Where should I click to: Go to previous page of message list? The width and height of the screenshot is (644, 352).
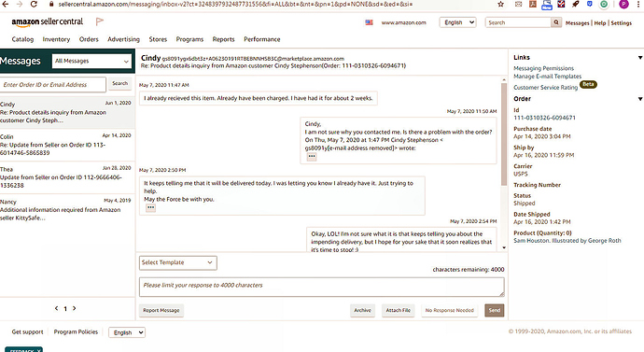(56, 308)
